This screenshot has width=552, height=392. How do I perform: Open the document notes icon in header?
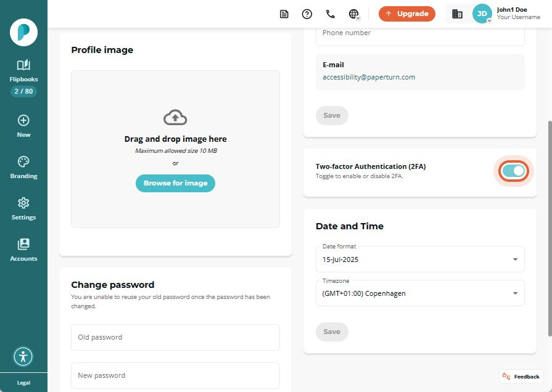(284, 14)
